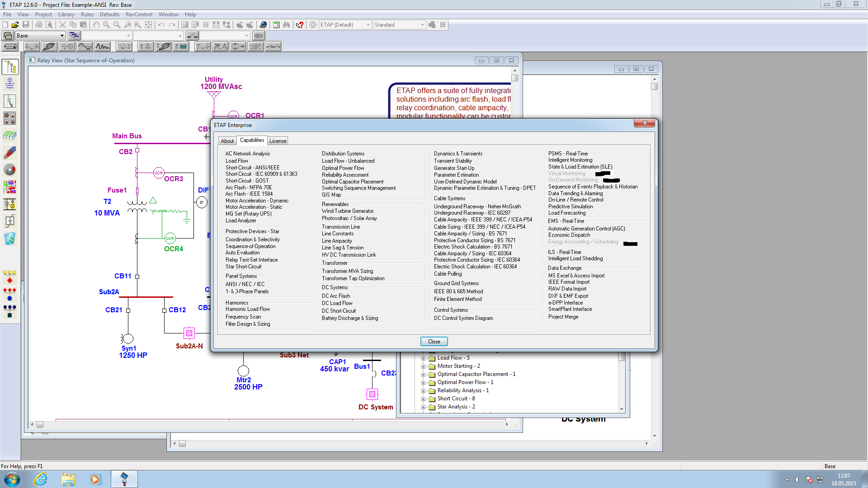Expand the Optimal Capacitor Placement - 1 node
The image size is (868, 488).
pyautogui.click(x=424, y=375)
